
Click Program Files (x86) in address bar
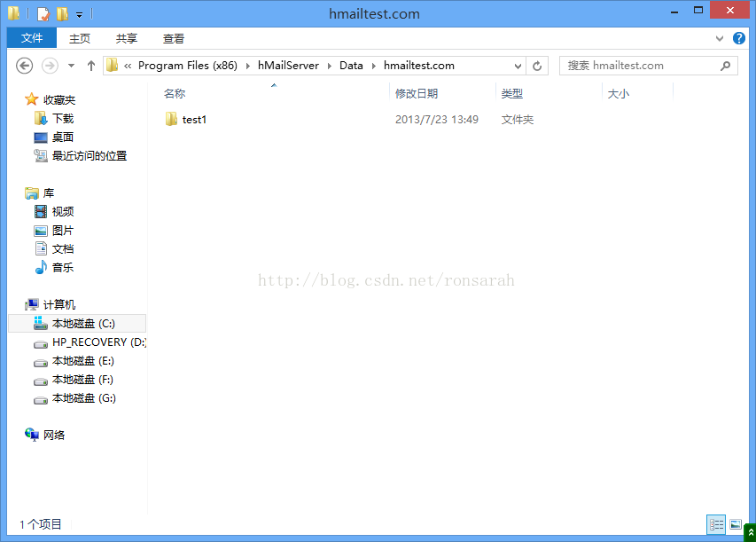(188, 66)
